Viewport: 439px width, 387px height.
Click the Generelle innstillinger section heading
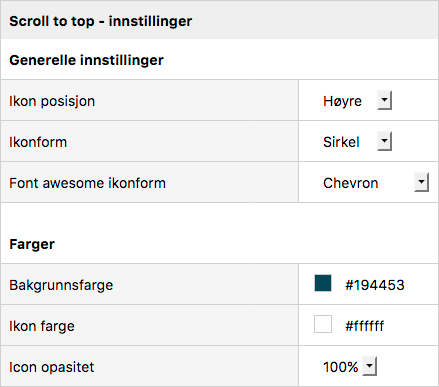point(86,60)
